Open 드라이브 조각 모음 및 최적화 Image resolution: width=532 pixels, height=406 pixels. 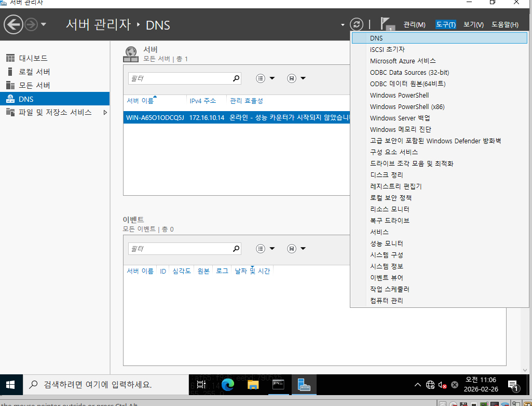tap(440, 164)
